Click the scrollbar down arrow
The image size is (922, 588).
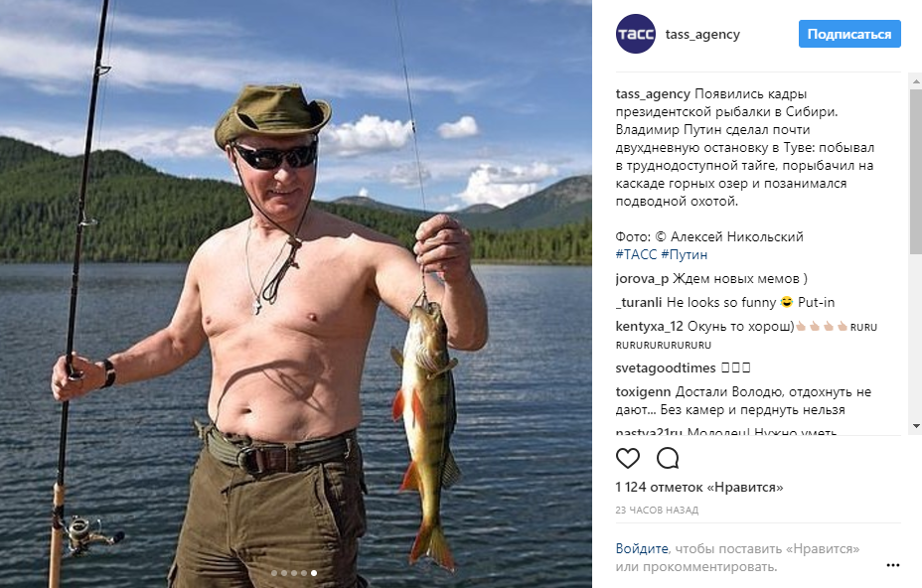[x=916, y=426]
